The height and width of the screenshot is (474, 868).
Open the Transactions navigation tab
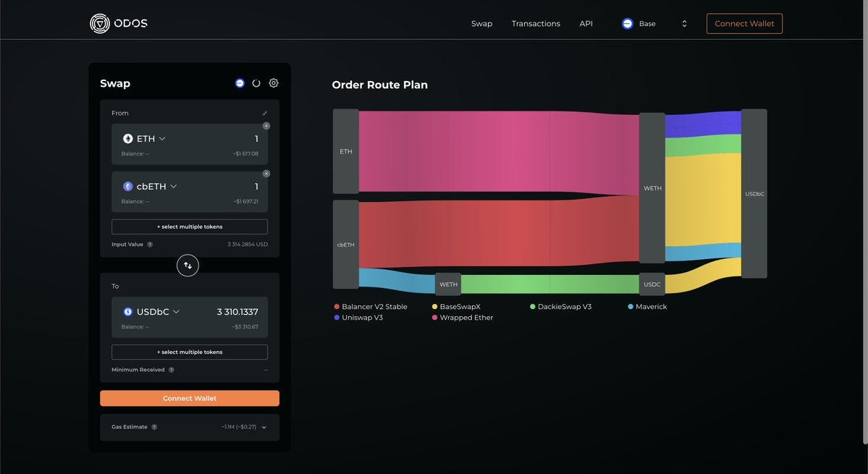[x=536, y=24]
